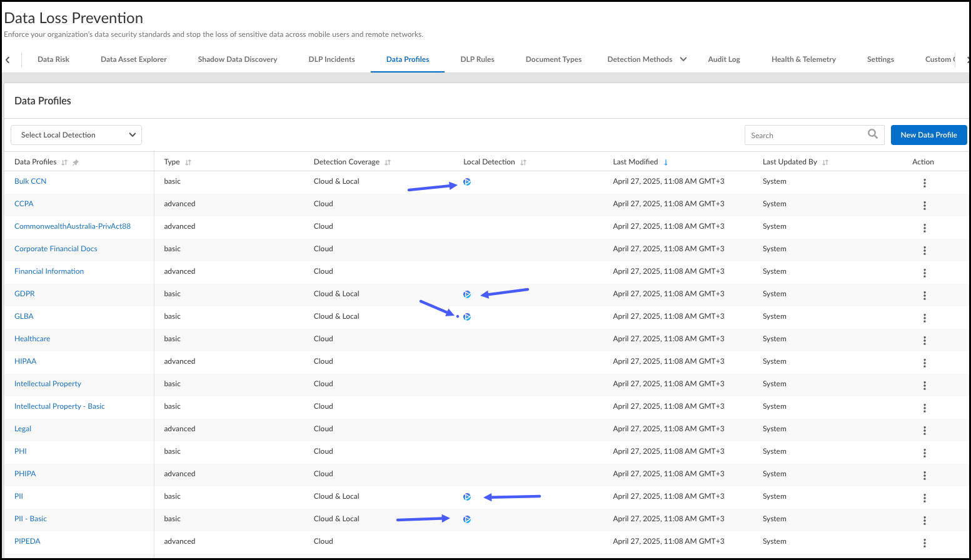Open the Data Asset Explorer tab
The width and height of the screenshot is (971, 560).
(134, 59)
